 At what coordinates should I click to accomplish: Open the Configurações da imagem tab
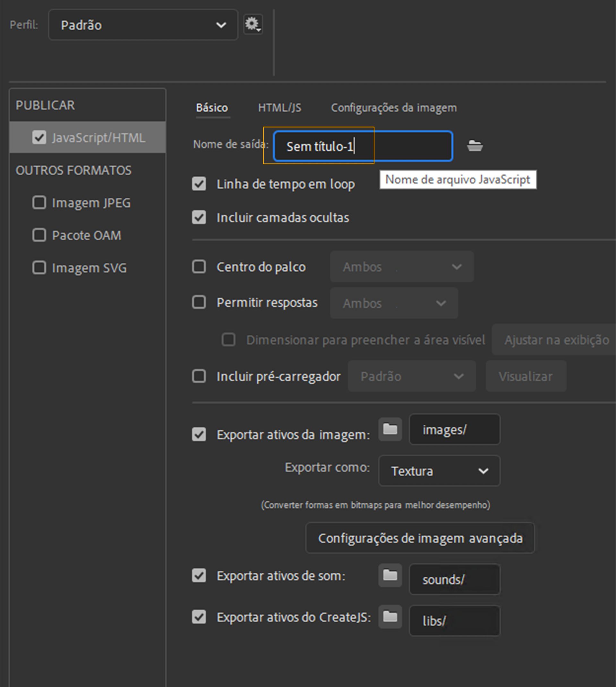point(394,108)
